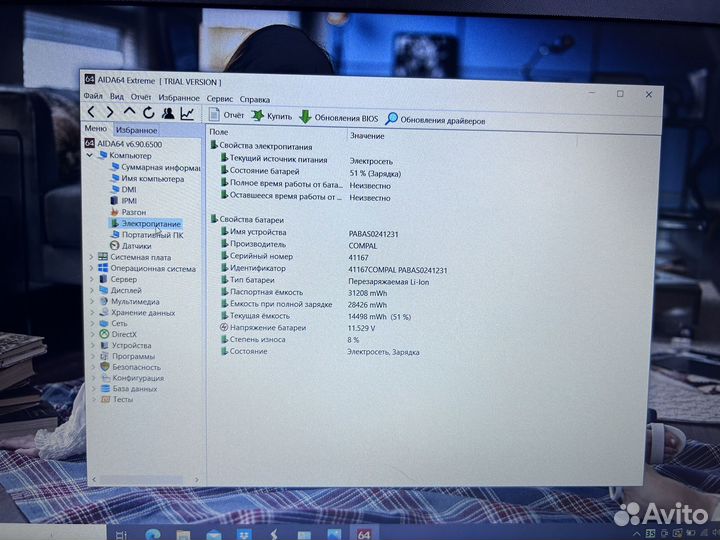Image resolution: width=720 pixels, height=540 pixels.
Task: Open the Избранное menu in menu bar
Action: tap(179, 98)
